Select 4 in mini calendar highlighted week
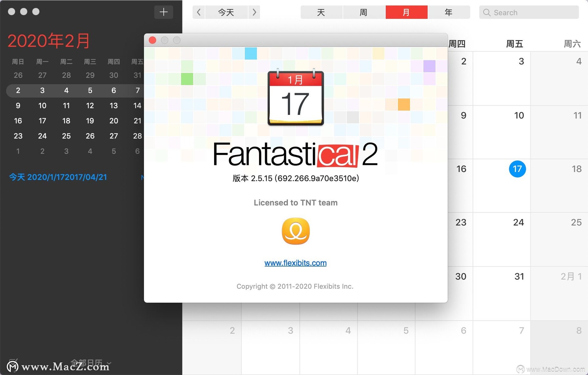Image resolution: width=588 pixels, height=375 pixels. [66, 90]
